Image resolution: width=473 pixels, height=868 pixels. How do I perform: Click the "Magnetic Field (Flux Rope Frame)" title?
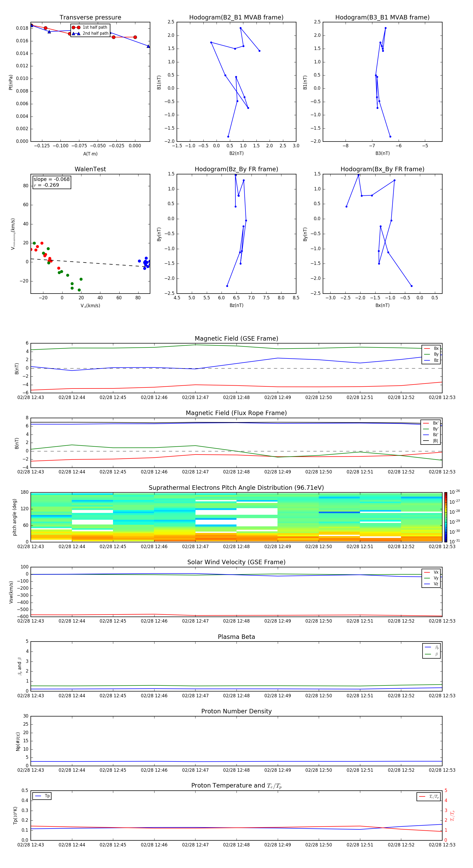pyautogui.click(x=236, y=413)
